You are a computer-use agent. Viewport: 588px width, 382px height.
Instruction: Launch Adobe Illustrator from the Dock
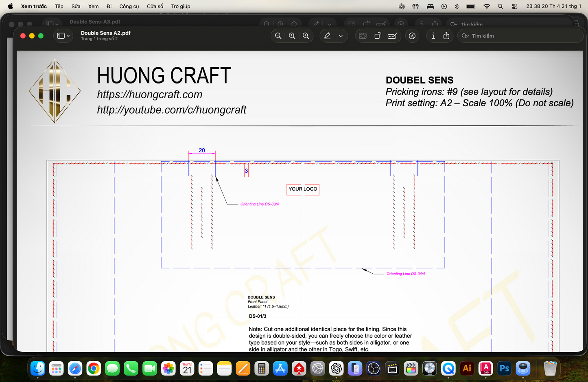(x=467, y=369)
